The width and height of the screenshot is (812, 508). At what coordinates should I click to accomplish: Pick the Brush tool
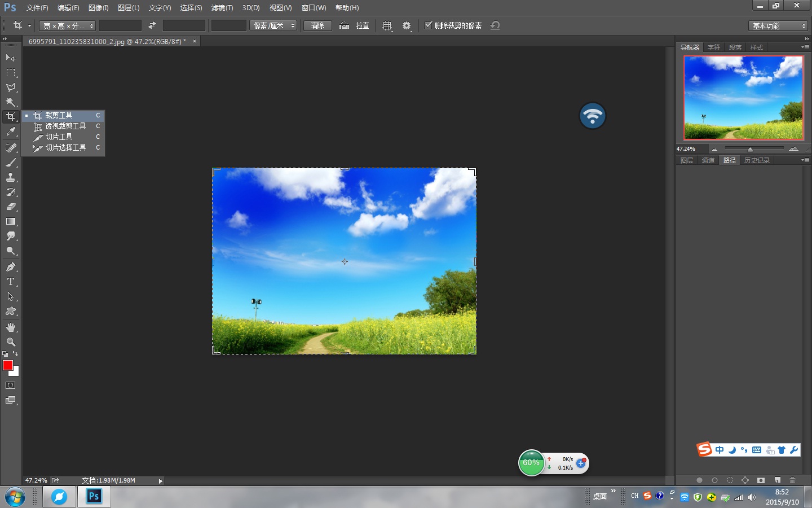coord(10,163)
